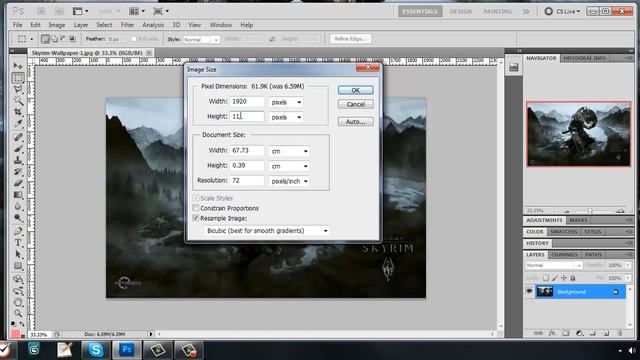Open the layer blend mode Normal dropdown
The width and height of the screenshot is (640, 360).
click(x=553, y=265)
